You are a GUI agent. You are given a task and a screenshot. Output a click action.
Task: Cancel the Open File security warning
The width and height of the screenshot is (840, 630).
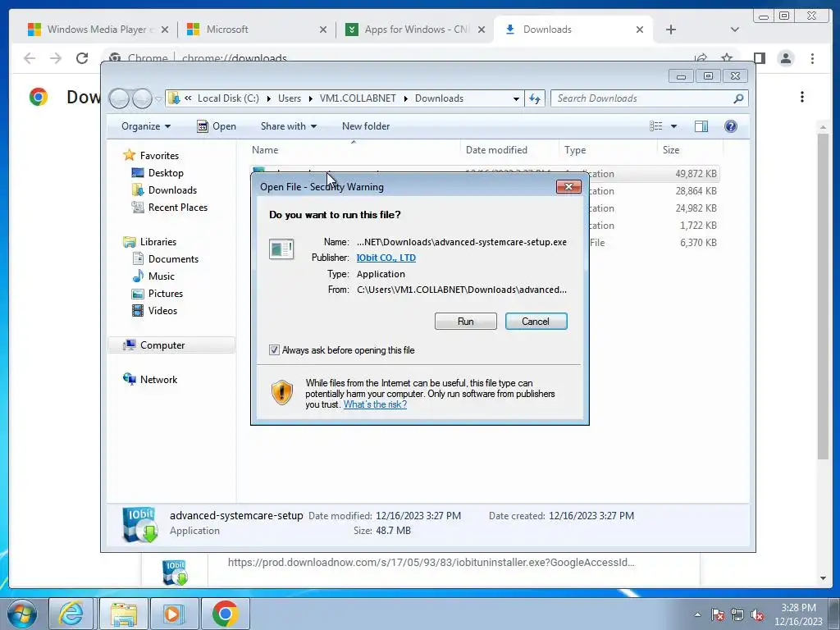pyautogui.click(x=536, y=321)
